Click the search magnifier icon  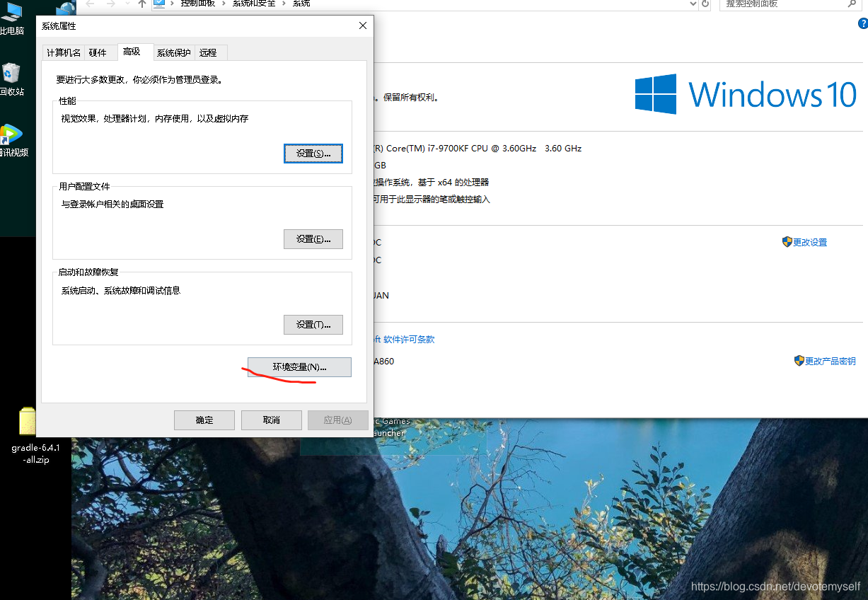coord(852,4)
